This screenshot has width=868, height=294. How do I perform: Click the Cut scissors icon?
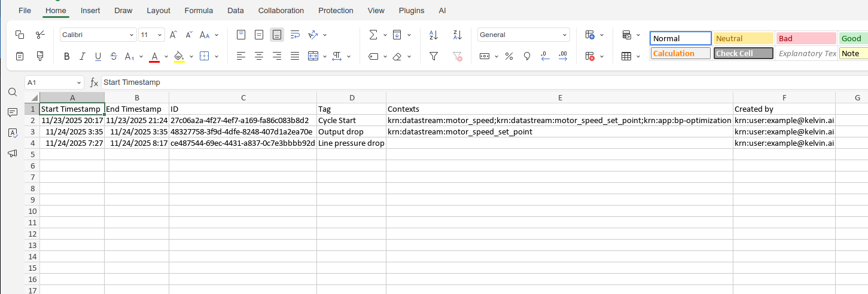pos(40,35)
